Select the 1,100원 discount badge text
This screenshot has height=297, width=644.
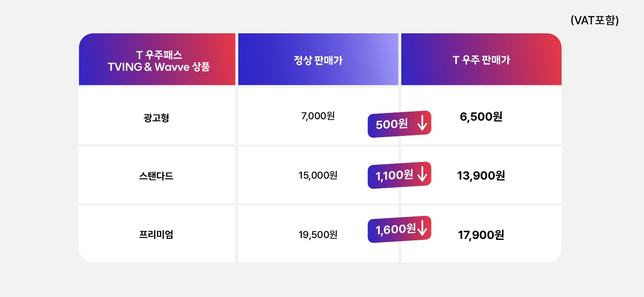(x=394, y=175)
